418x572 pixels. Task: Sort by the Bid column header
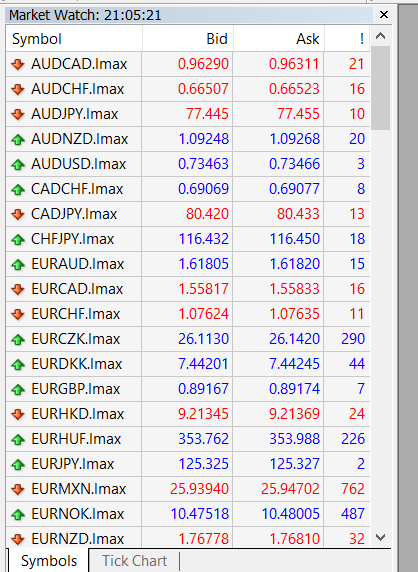click(187, 39)
